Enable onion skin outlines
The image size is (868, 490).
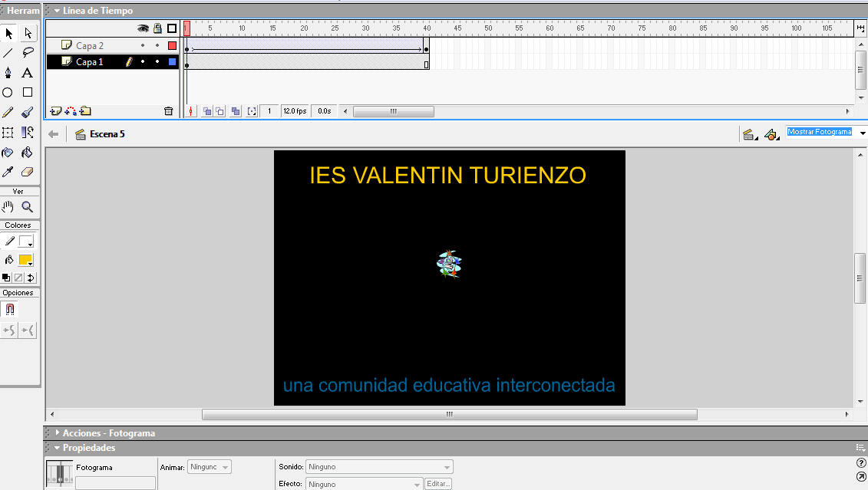tap(219, 111)
